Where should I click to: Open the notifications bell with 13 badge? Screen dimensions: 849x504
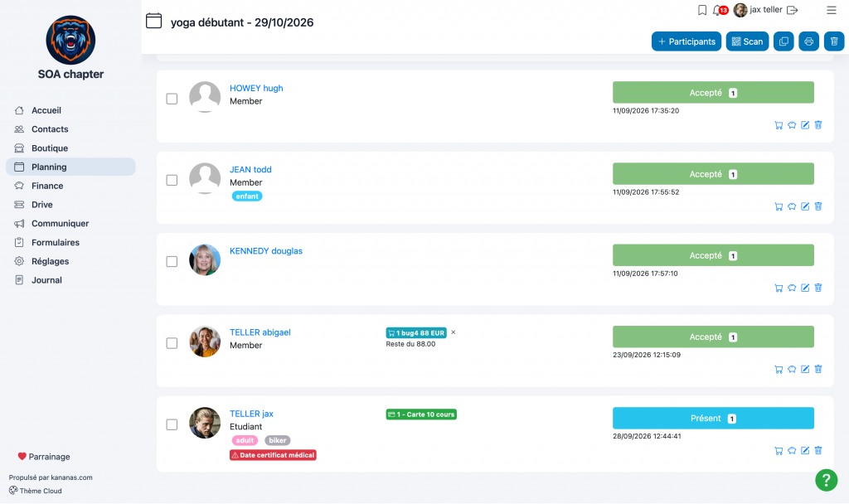[x=720, y=10]
